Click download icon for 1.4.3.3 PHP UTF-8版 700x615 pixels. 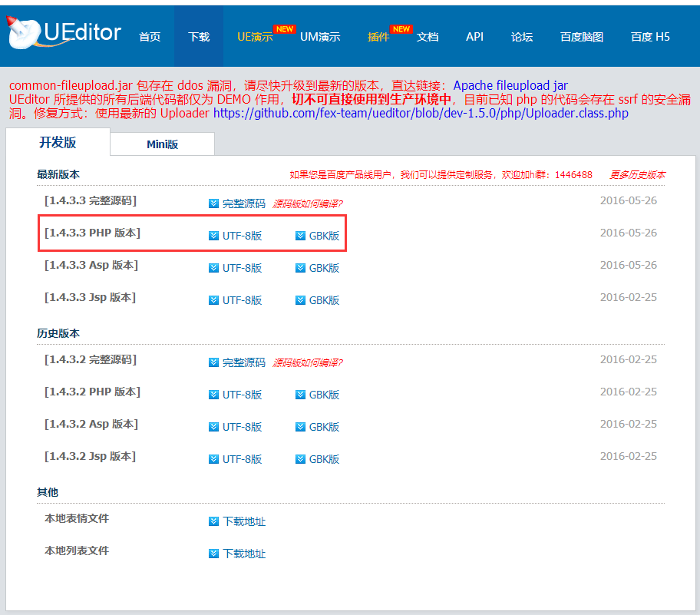coord(214,236)
